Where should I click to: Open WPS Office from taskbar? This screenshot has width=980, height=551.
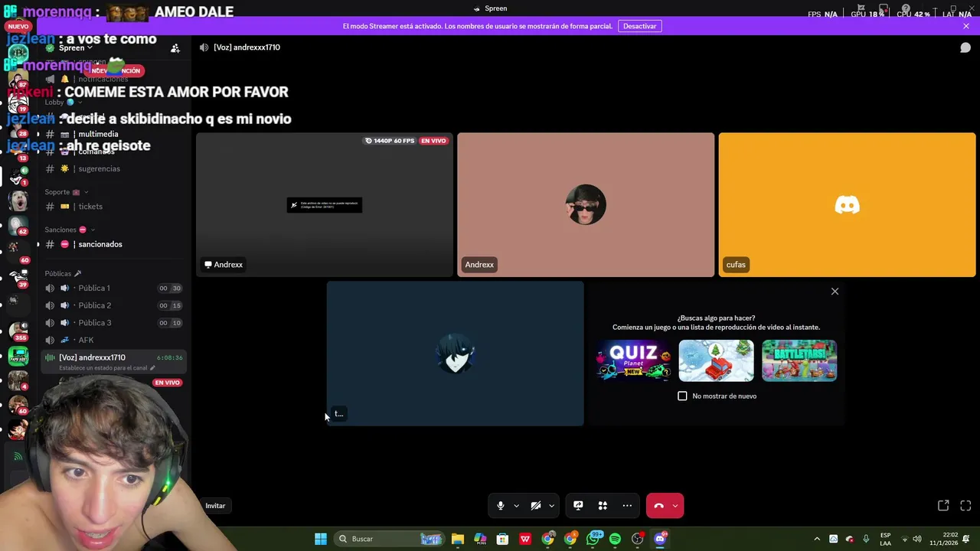pos(525,539)
